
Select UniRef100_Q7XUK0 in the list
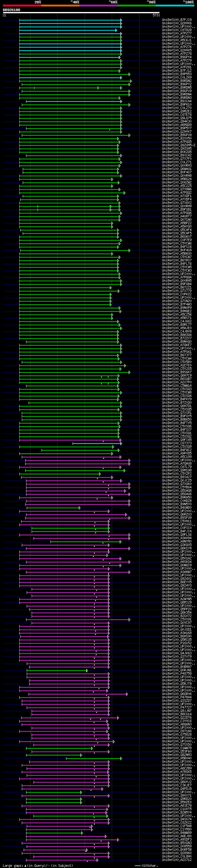point(177,484)
